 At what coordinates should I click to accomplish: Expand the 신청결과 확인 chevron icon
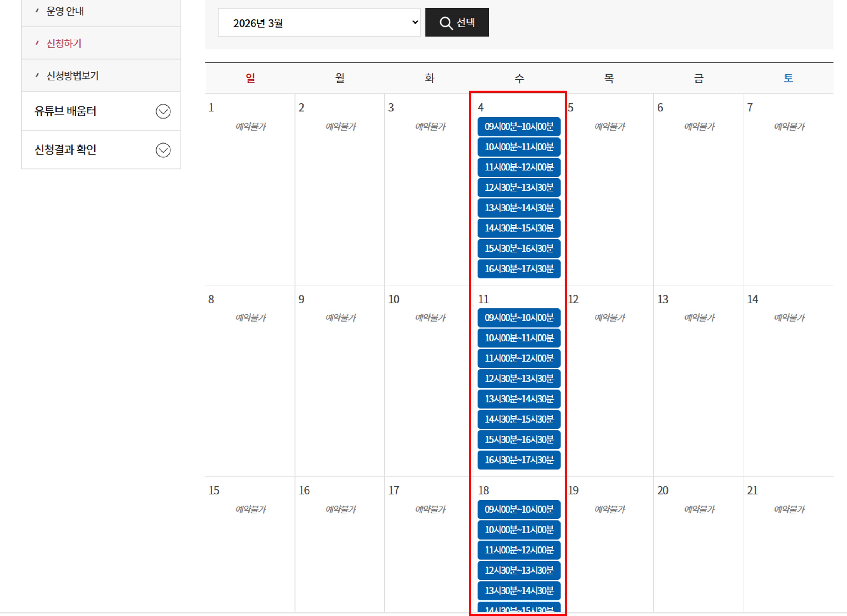pyautogui.click(x=163, y=150)
